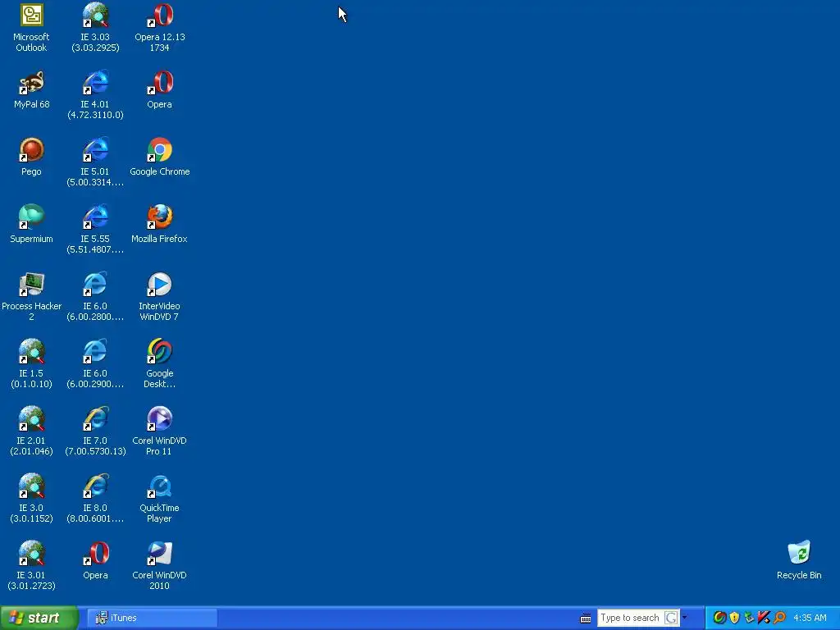
Task: Launch the QuickTime Player shortcut
Action: click(x=160, y=486)
